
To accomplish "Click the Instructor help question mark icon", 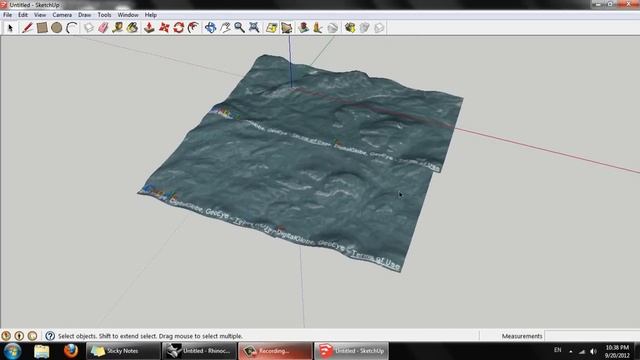I will 50,336.
